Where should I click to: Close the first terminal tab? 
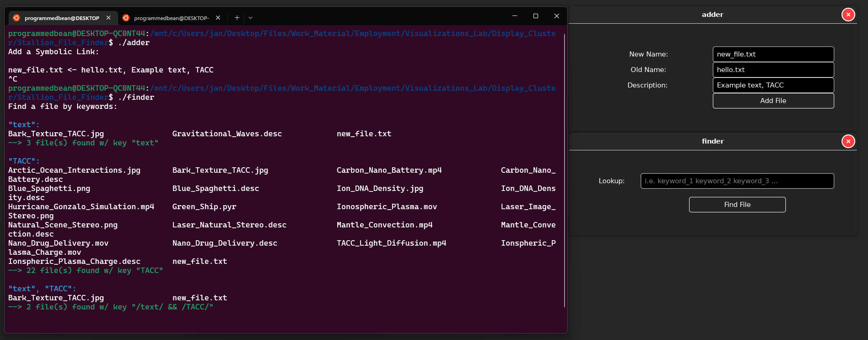tap(109, 18)
